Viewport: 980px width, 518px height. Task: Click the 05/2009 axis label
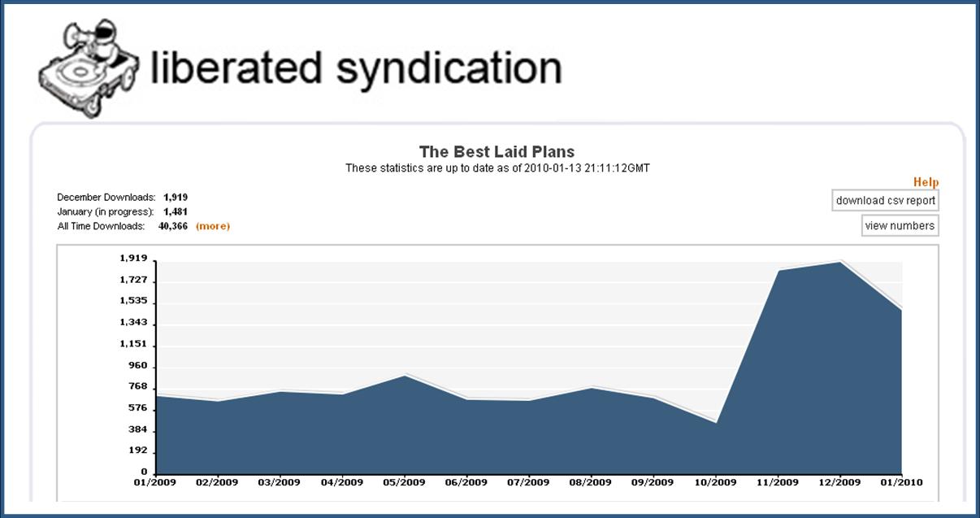tap(404, 482)
